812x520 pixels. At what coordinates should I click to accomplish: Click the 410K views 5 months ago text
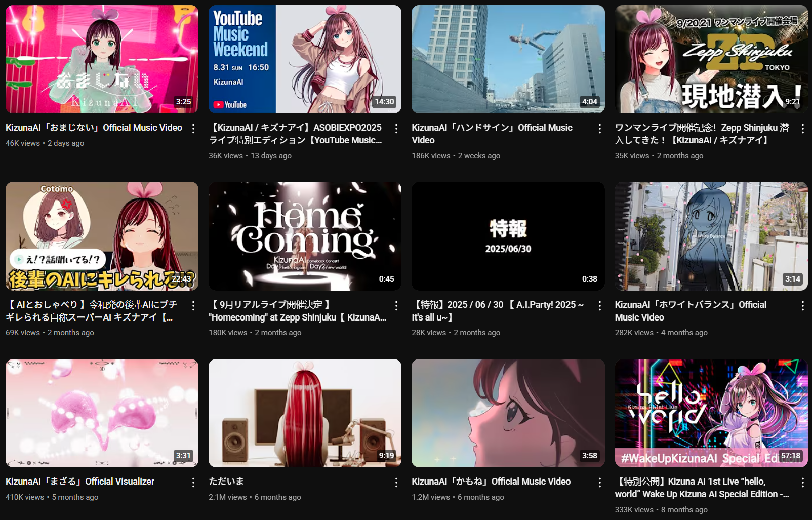[52, 497]
